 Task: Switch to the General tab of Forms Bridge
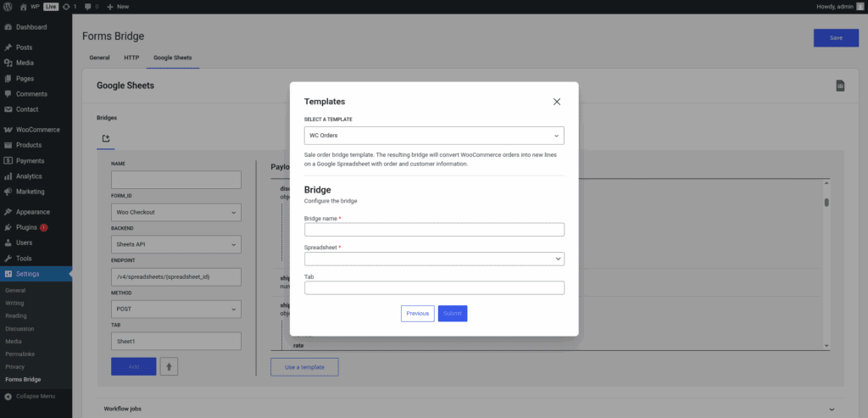pyautogui.click(x=100, y=58)
